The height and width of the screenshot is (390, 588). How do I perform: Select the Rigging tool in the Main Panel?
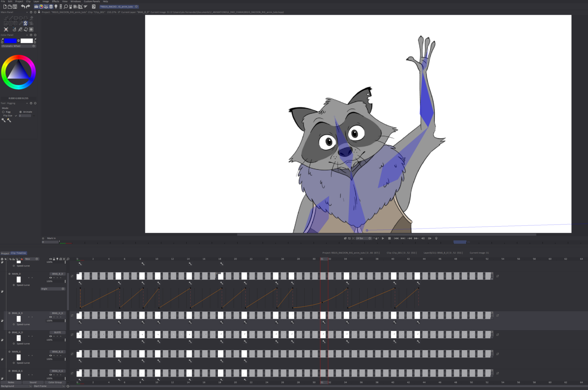[x=26, y=23]
